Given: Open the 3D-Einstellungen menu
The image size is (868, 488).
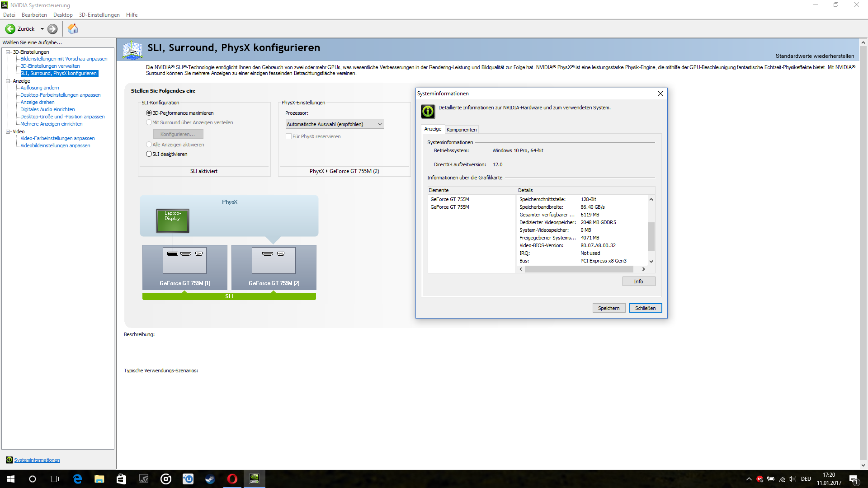Looking at the screenshot, I should click(x=99, y=15).
